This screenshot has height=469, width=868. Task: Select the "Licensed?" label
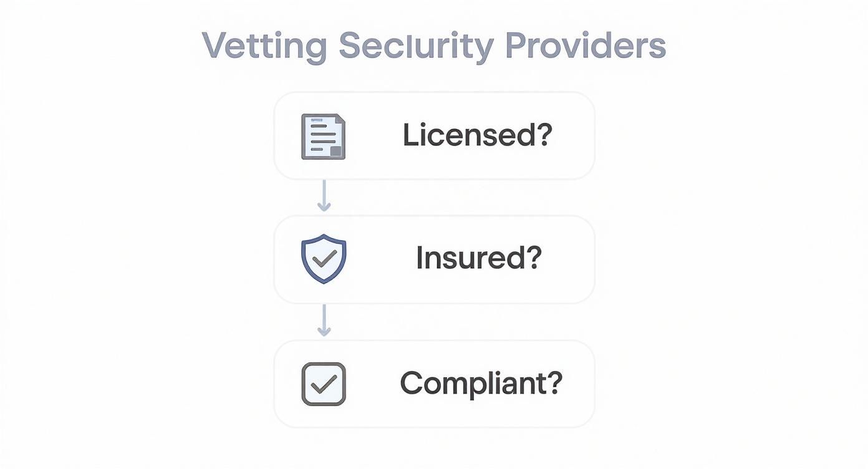click(478, 135)
